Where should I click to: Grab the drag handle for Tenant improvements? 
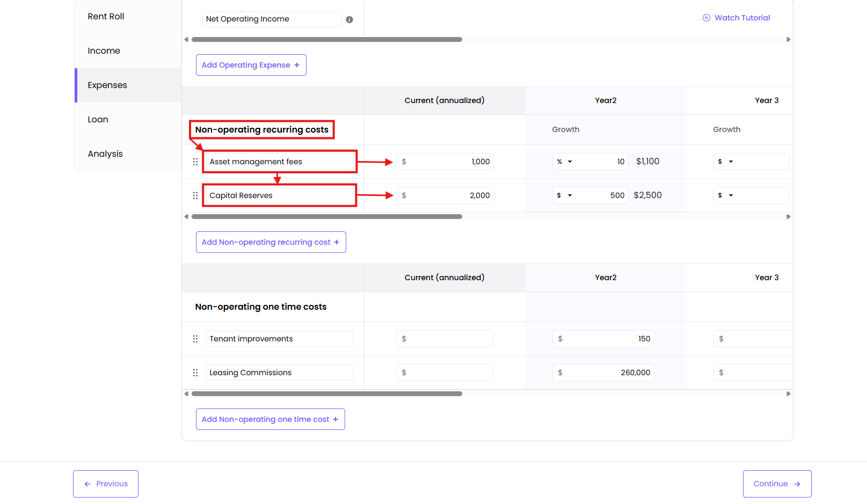pyautogui.click(x=195, y=339)
